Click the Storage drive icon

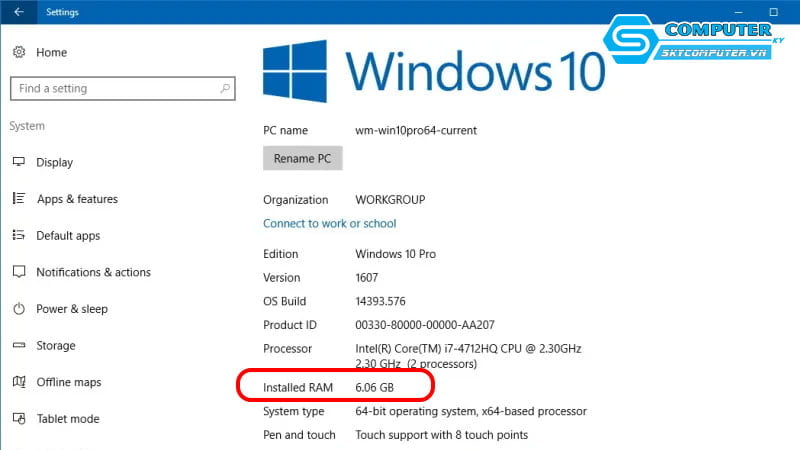(19, 345)
